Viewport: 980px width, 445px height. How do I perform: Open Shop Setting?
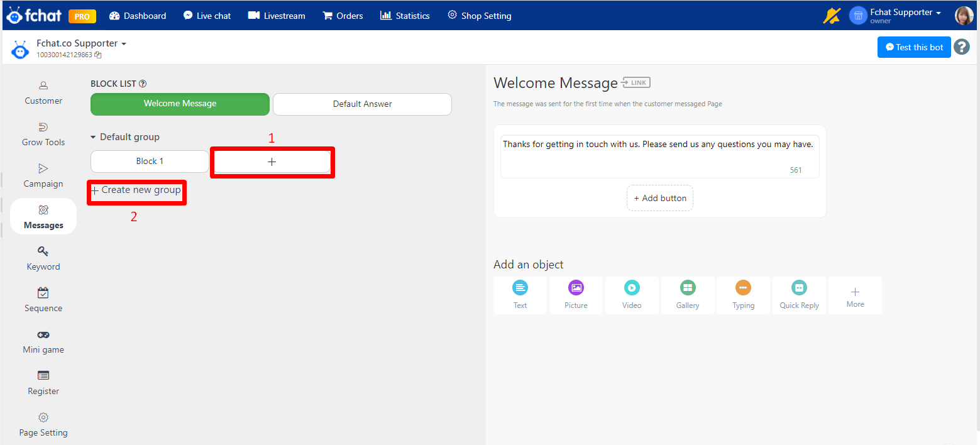pyautogui.click(x=479, y=16)
